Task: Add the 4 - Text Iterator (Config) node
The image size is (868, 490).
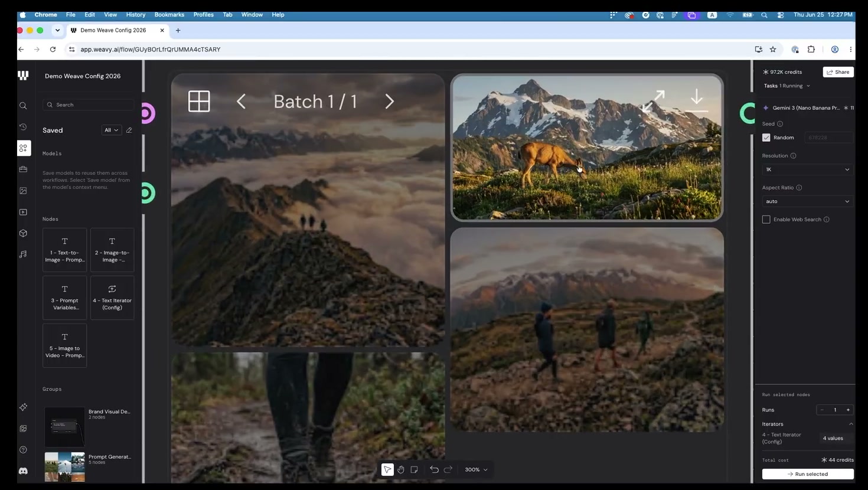Action: point(112,298)
